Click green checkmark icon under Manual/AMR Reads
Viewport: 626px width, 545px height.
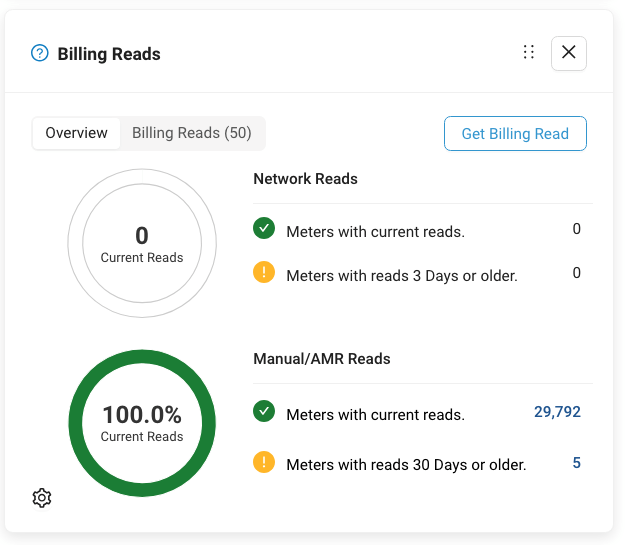(264, 411)
